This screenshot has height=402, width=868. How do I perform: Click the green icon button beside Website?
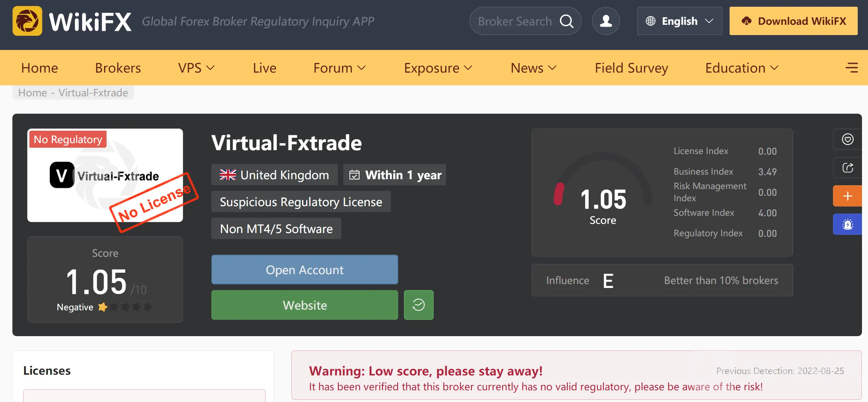[x=418, y=305]
